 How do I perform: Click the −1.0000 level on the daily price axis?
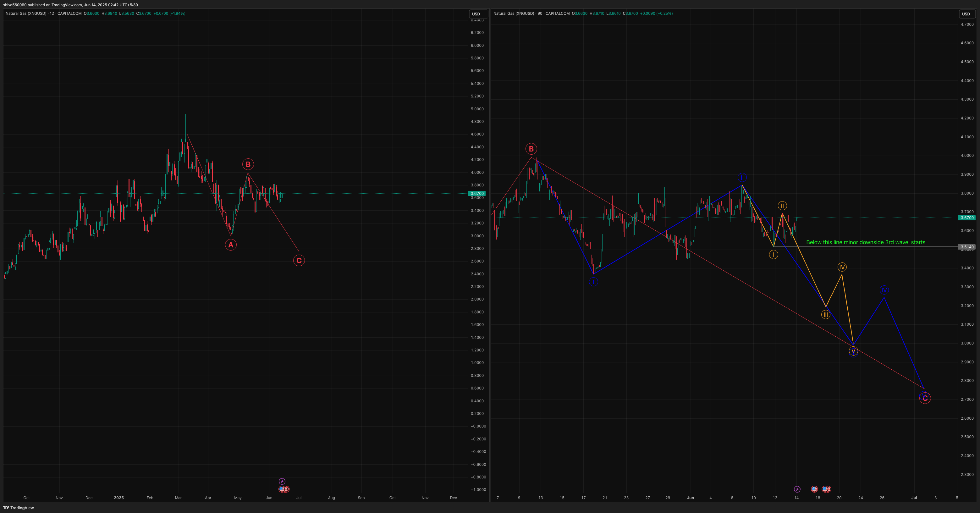478,489
